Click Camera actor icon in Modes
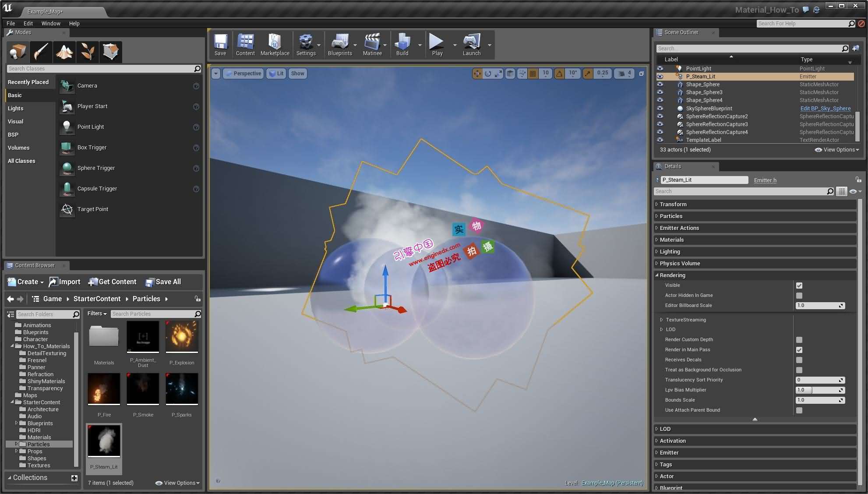Viewport: 868px width, 494px height. click(67, 86)
